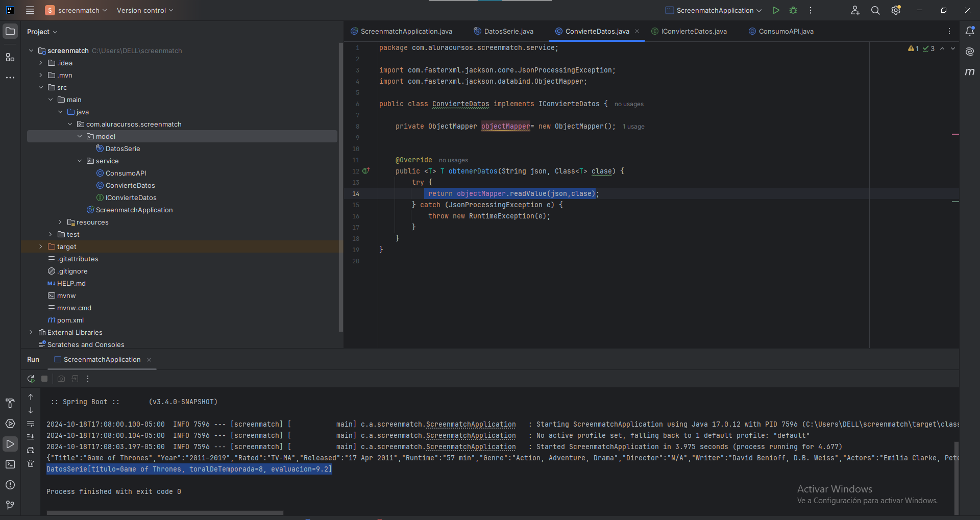Toggle the Project tool window folder icon
Screen dimensions: 980x520
(10, 31)
